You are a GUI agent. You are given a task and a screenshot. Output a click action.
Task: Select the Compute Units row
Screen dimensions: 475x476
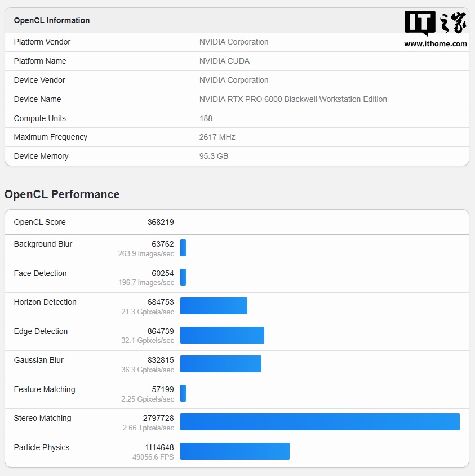coord(237,118)
